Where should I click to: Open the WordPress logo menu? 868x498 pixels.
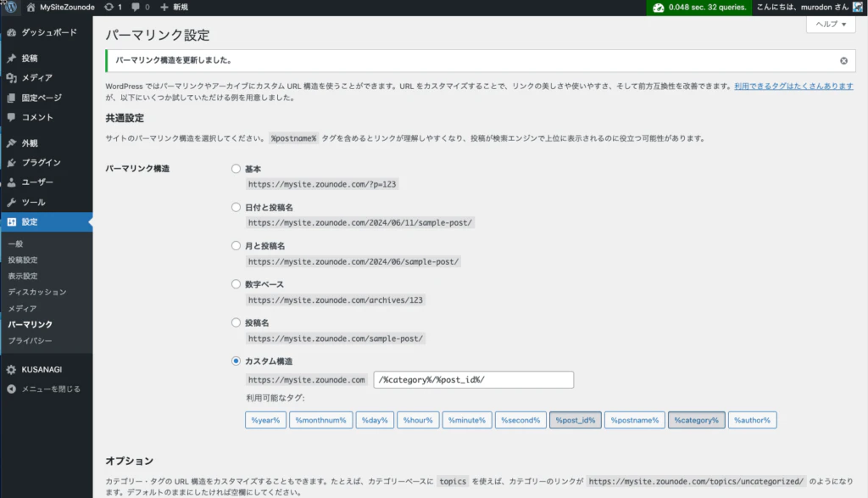click(11, 7)
